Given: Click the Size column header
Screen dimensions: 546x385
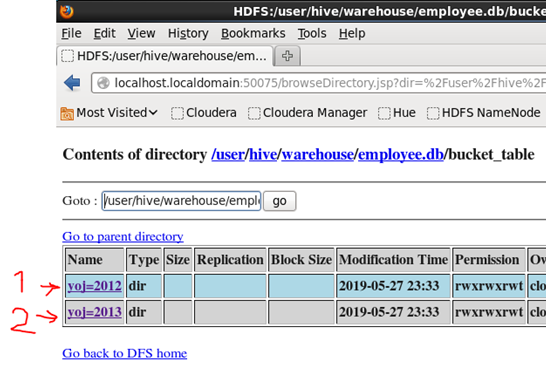Looking at the screenshot, I should tap(178, 260).
